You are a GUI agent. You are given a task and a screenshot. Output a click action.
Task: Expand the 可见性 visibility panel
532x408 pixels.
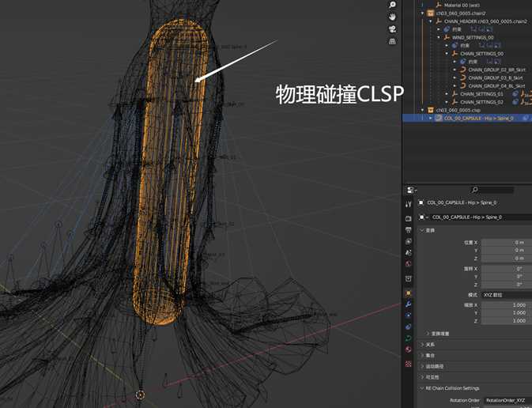422,377
